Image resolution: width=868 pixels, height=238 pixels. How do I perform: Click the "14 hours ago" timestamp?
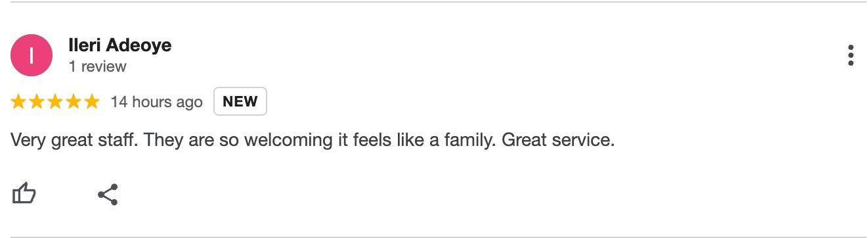(156, 102)
